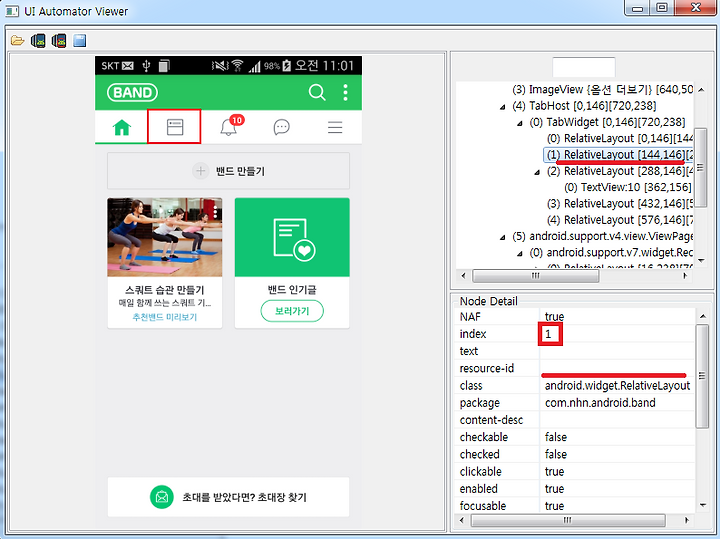720x539 pixels.
Task: Open the squat workout band thumbnail
Action: tap(164, 237)
